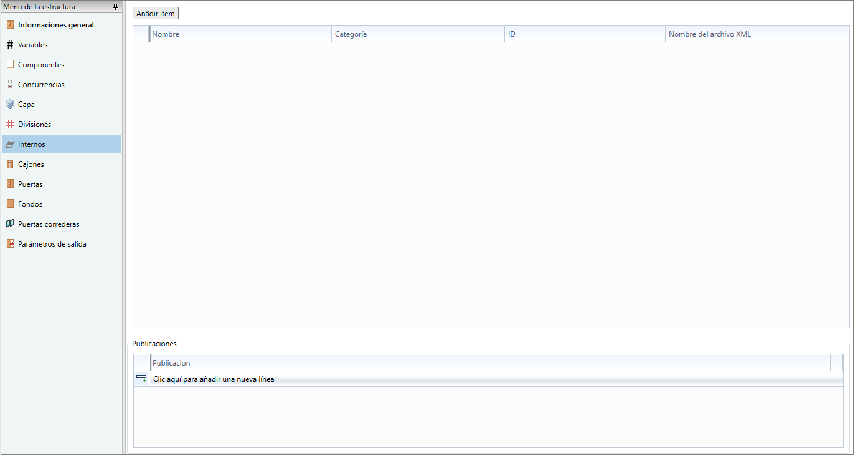Click the Internos striped icon
Viewport: 868px width, 472px height.
(x=10, y=144)
